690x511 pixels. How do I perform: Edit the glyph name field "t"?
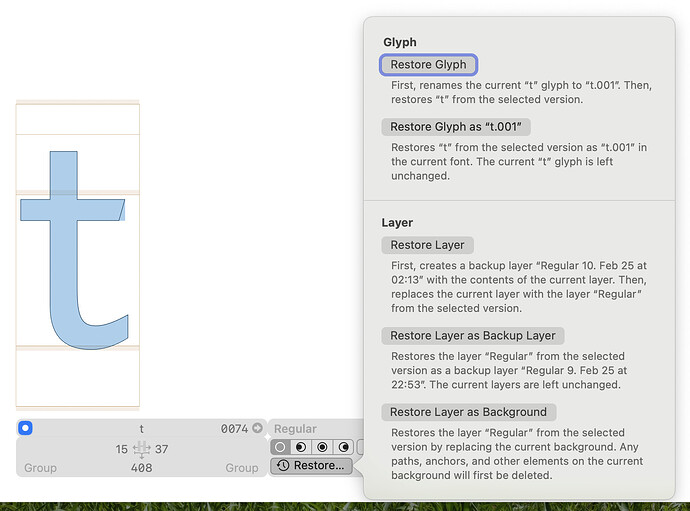tap(141, 428)
